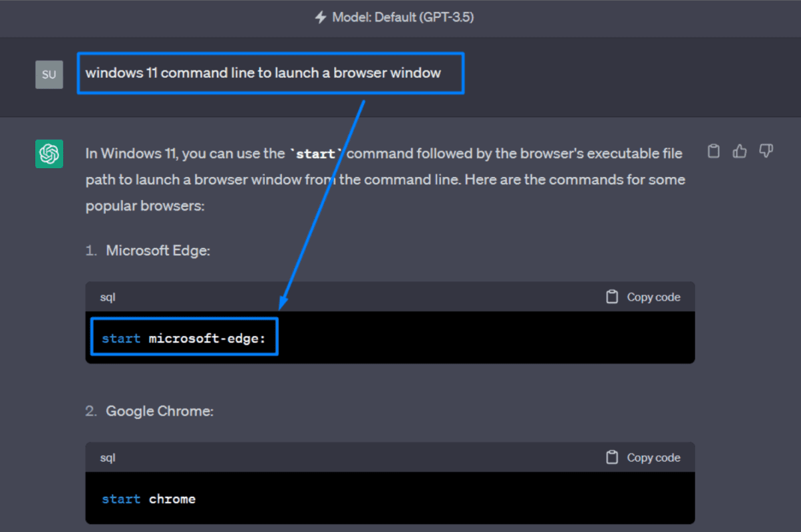Click the lightning bolt model icon
Screen dimensions: 801x532
[x=321, y=17]
